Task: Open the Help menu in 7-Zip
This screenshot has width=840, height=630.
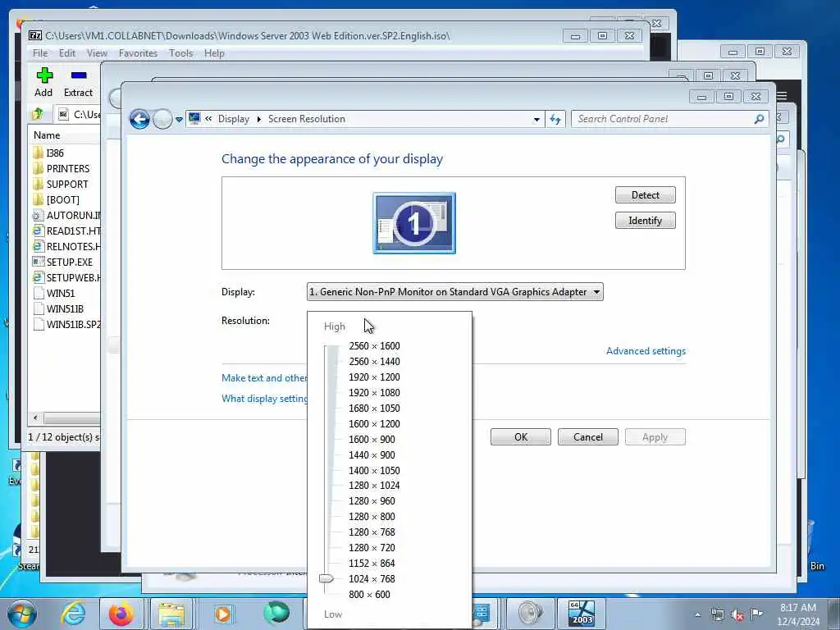Action: 214,53
